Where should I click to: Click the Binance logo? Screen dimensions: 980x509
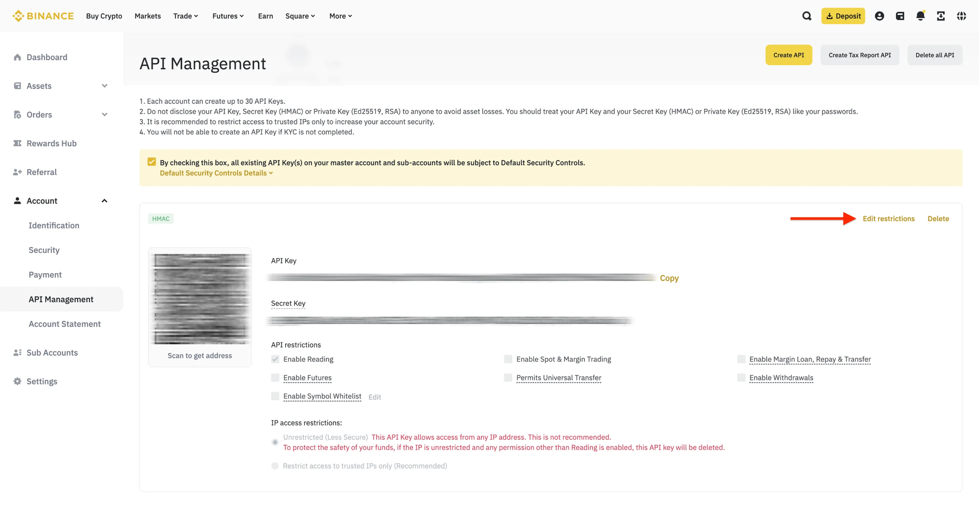pos(43,16)
